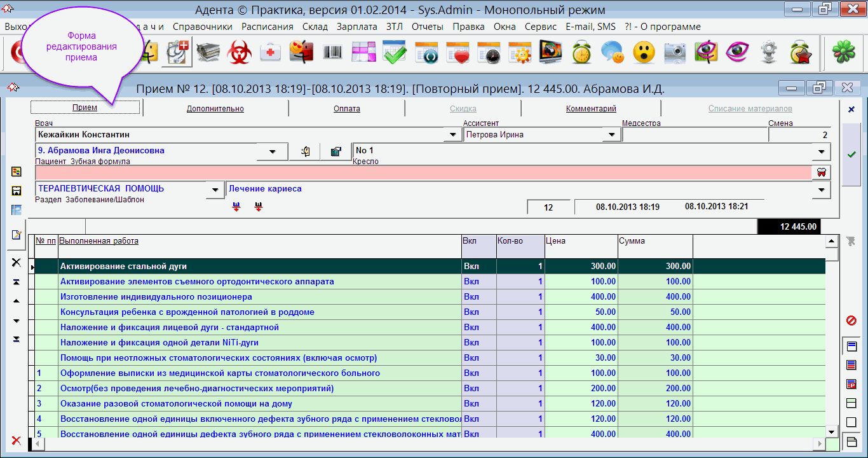Open the Справочники menu
868x458 pixels.
pyautogui.click(x=201, y=27)
